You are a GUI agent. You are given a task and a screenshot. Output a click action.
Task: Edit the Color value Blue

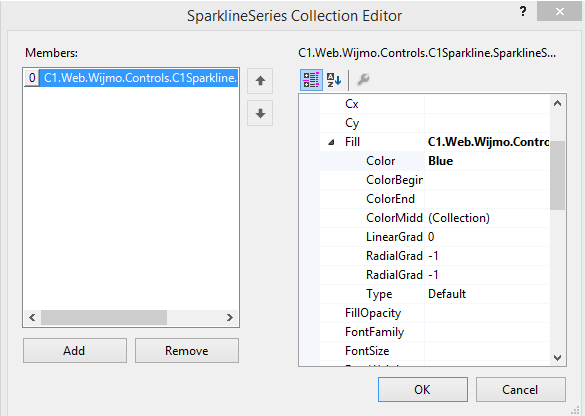(x=487, y=161)
